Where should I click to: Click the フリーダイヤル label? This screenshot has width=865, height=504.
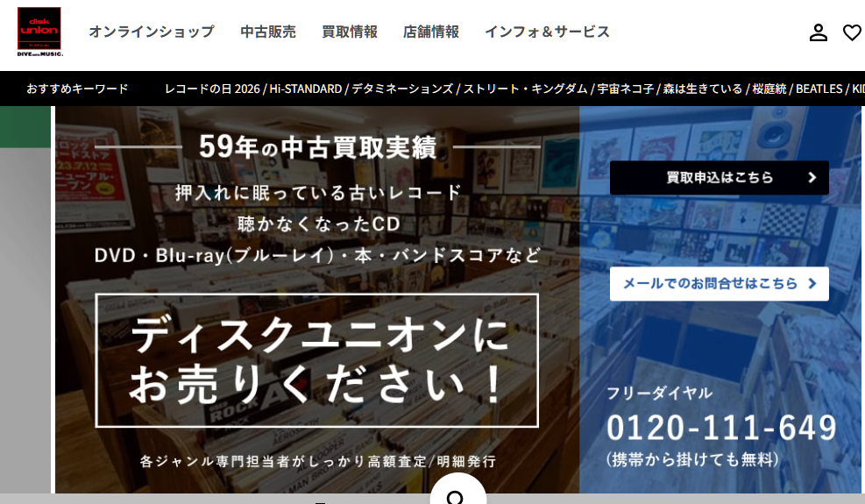tap(660, 393)
